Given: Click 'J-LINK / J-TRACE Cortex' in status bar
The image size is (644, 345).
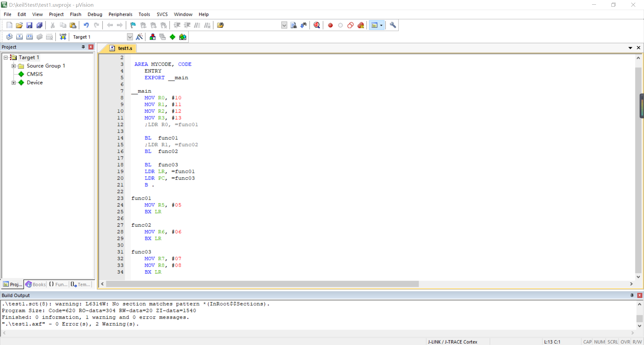Looking at the screenshot, I should click(452, 342).
